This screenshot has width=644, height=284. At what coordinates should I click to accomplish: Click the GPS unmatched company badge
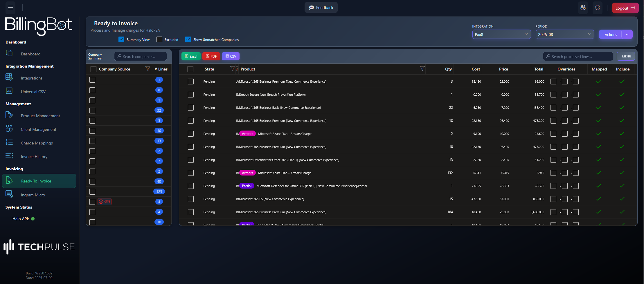105,202
